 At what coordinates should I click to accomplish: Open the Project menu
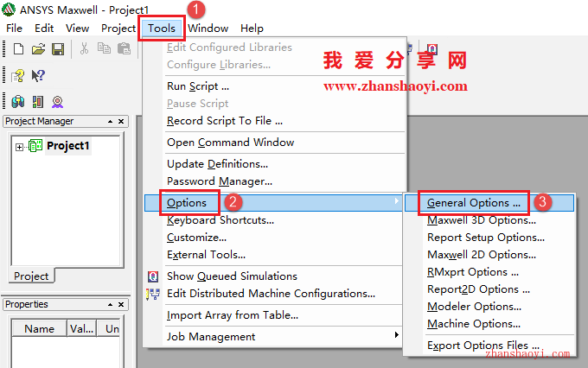coord(118,29)
